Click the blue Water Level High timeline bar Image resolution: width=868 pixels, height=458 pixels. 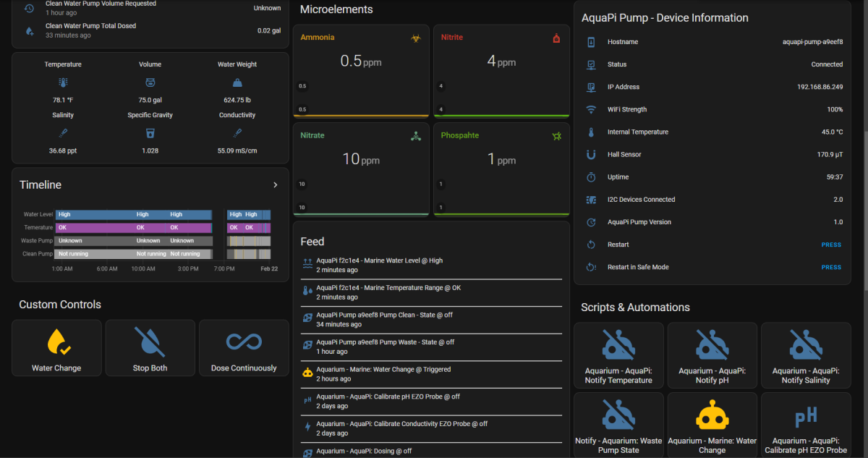133,215
